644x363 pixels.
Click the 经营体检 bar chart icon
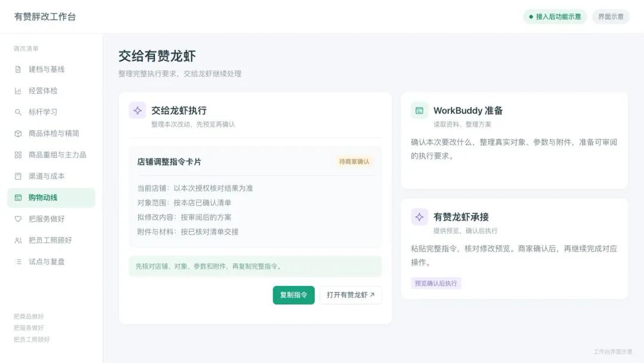(x=18, y=91)
